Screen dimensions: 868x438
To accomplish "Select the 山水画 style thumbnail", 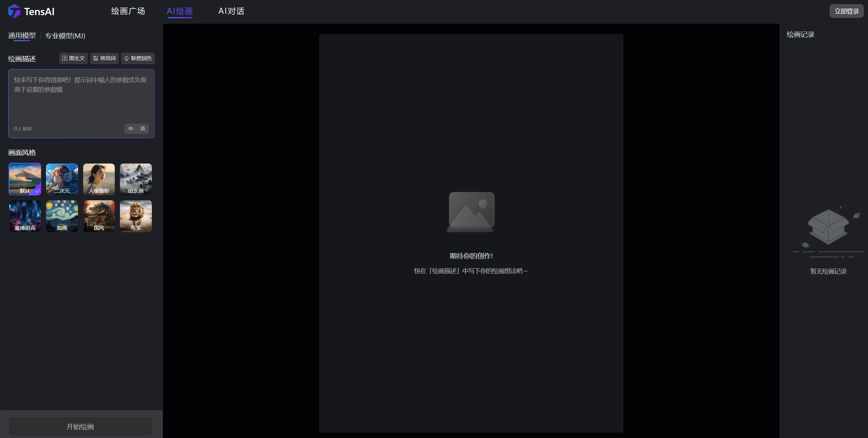I will coord(136,179).
